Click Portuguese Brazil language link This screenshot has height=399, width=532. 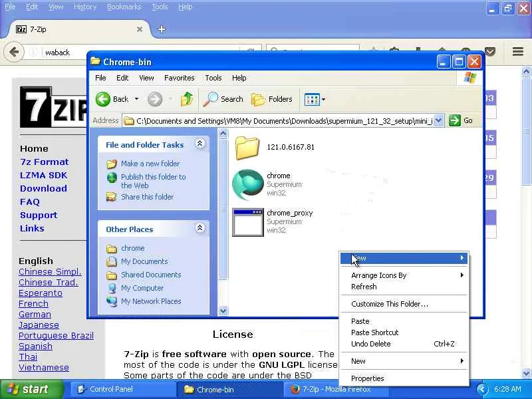click(56, 336)
